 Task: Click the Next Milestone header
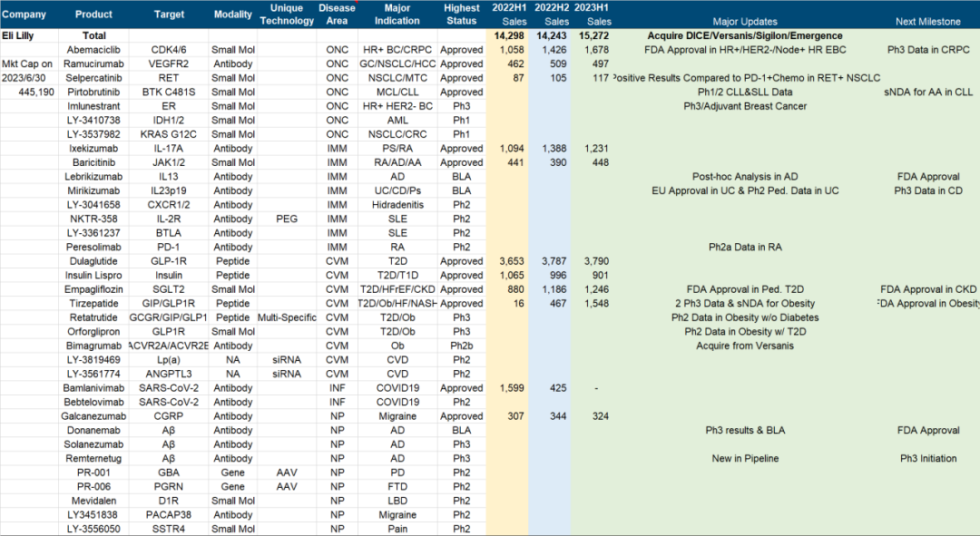tap(928, 21)
